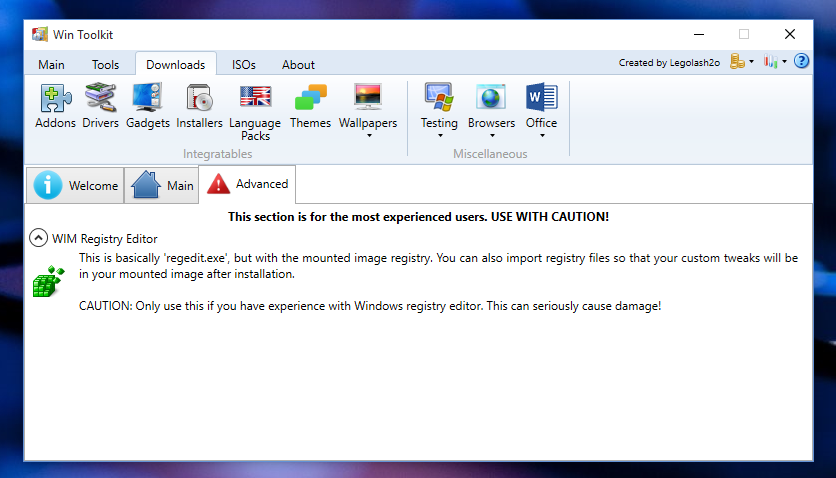Image resolution: width=836 pixels, height=478 pixels.
Task: Select the Welcome tab
Action: tap(76, 185)
